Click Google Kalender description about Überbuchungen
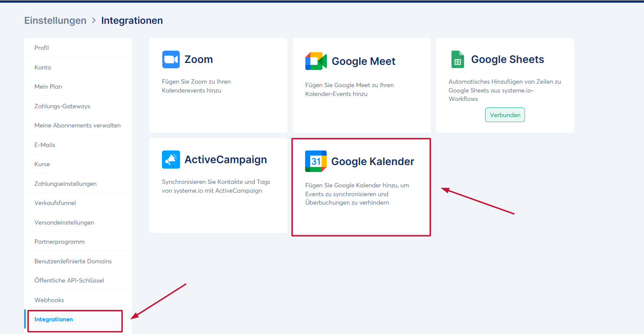 pos(357,194)
